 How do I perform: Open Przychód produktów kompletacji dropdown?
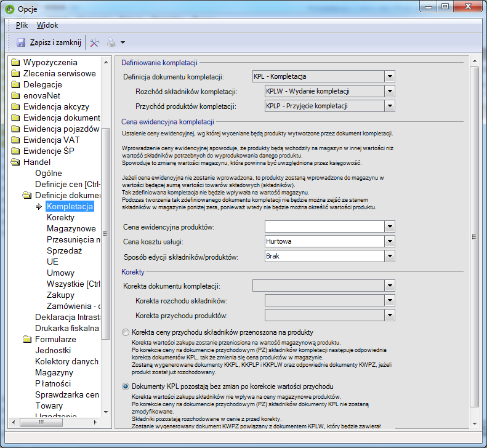click(x=390, y=106)
